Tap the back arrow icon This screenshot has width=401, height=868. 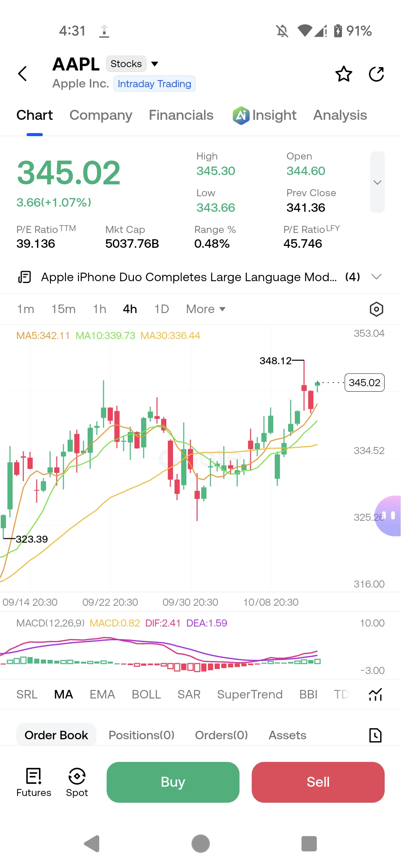click(x=23, y=73)
